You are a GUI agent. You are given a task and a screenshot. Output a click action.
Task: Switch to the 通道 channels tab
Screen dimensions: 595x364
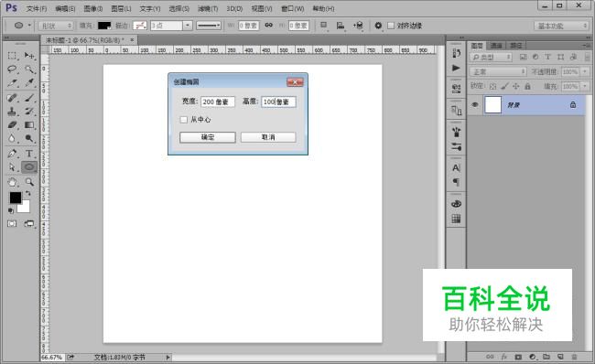coord(496,46)
